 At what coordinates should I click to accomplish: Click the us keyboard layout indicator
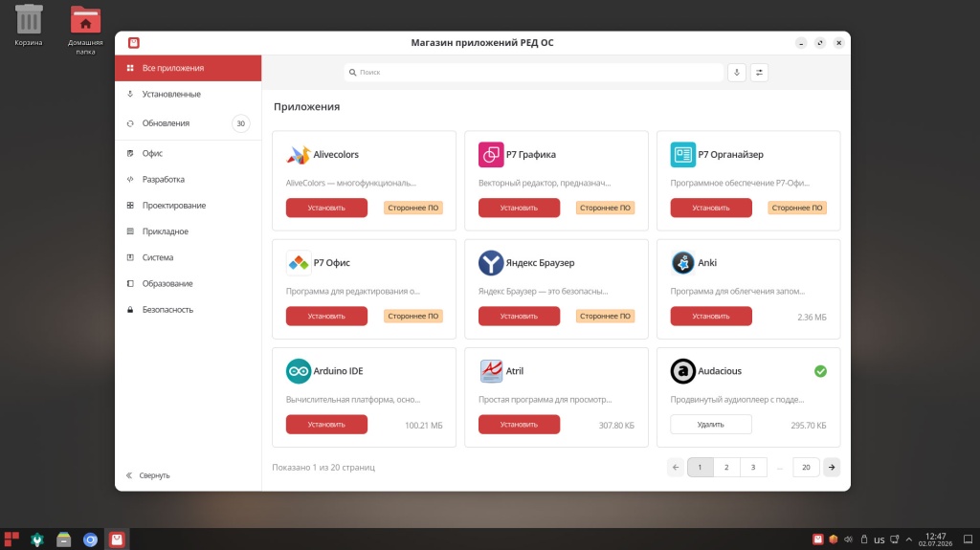[879, 540]
